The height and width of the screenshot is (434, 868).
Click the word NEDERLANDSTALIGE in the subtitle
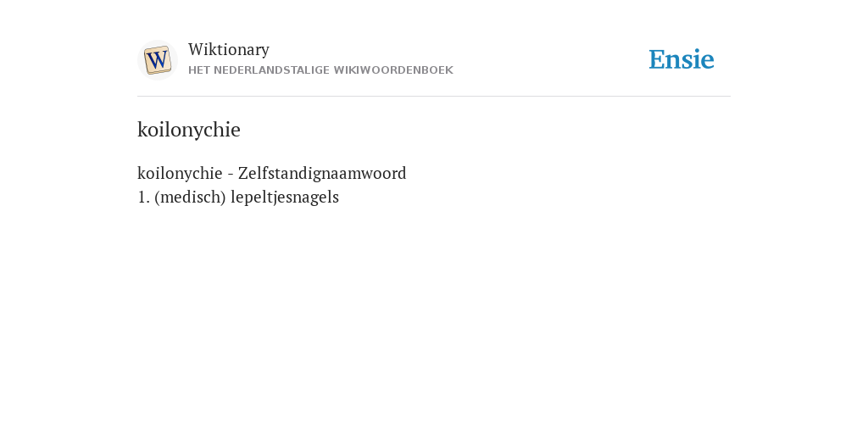272,70
